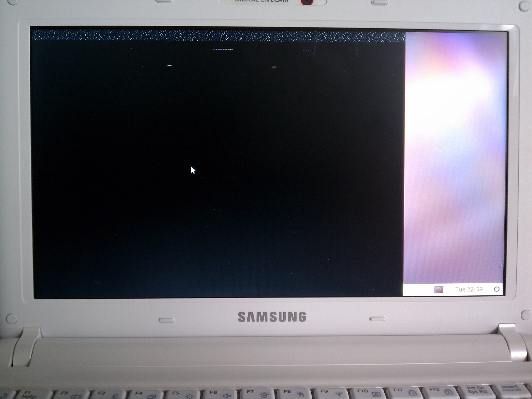The image size is (532, 399).
Task: Click the faint icon at wallpaper's right edge
Action: (500, 266)
